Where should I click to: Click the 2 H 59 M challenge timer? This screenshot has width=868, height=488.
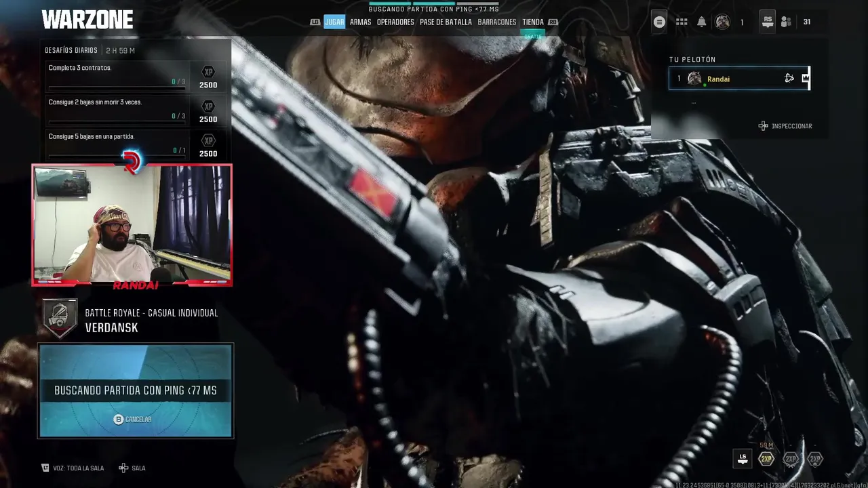point(120,51)
